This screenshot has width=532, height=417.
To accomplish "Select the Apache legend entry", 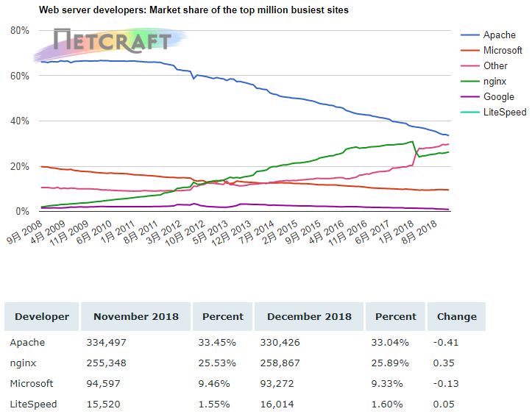I will (x=489, y=35).
